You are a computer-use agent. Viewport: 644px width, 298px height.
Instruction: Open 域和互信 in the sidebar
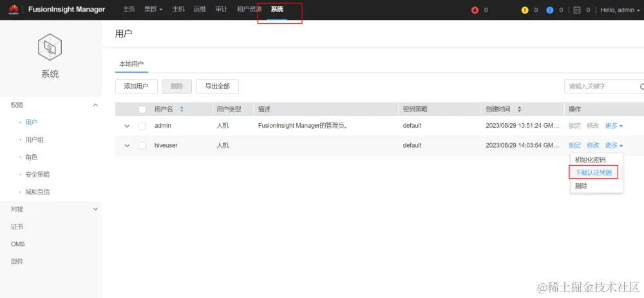pyautogui.click(x=37, y=192)
